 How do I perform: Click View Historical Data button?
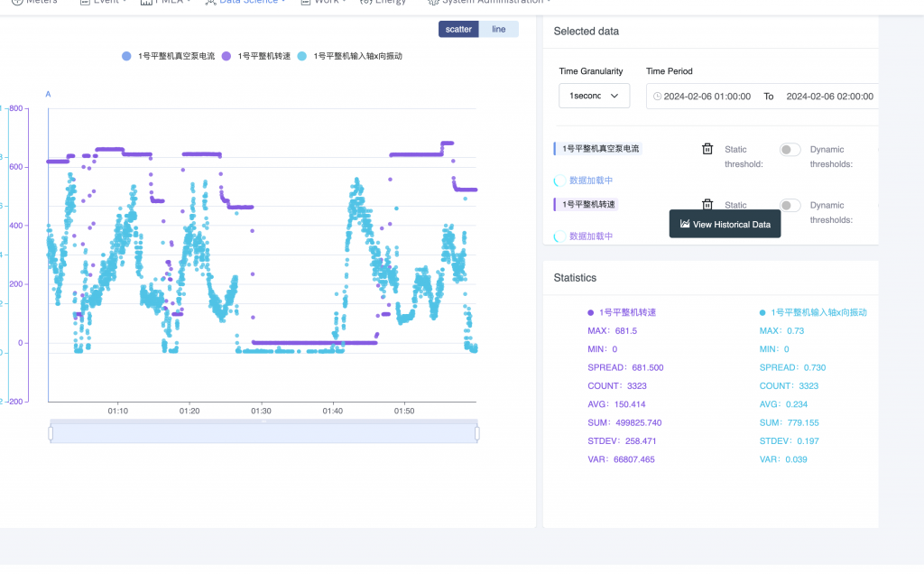(725, 224)
